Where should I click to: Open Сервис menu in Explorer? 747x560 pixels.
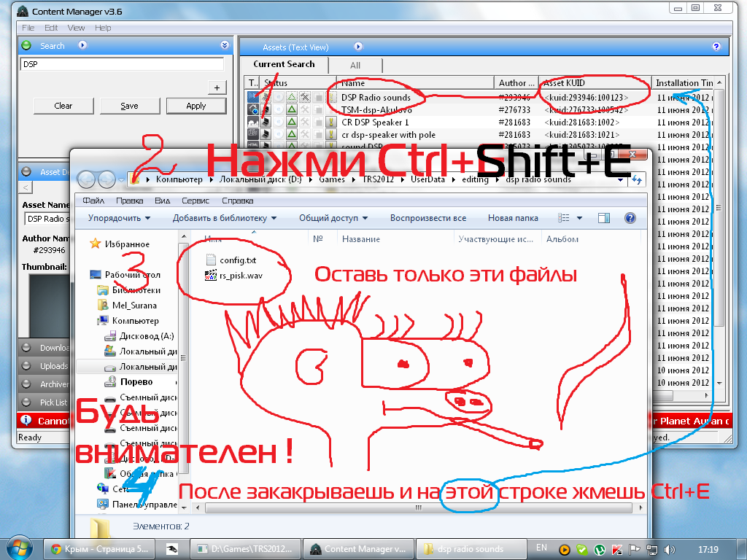196,201
